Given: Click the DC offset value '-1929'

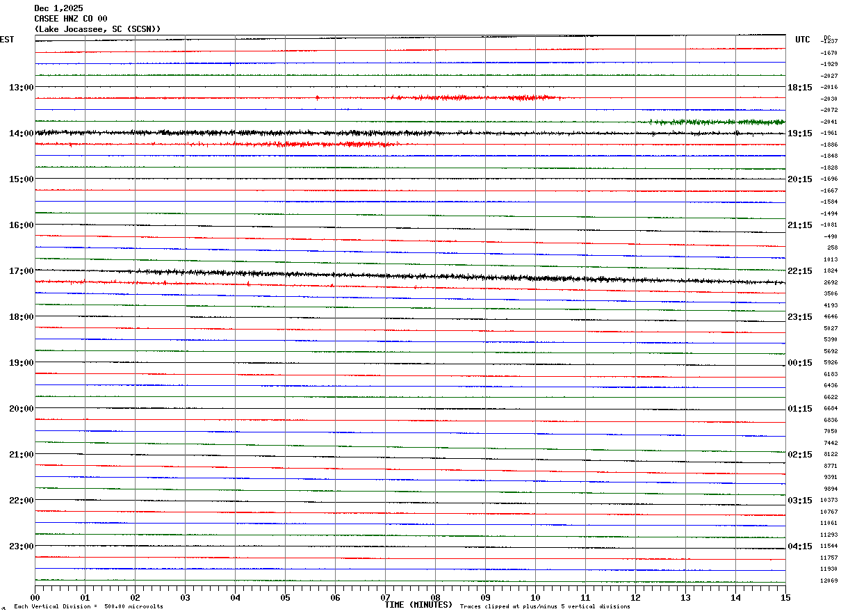Looking at the screenshot, I should tap(829, 64).
